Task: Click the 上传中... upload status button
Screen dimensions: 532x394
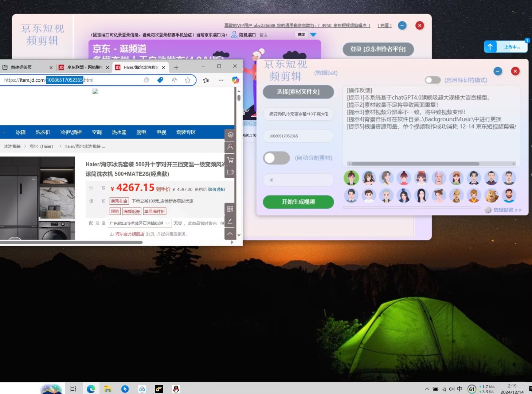Action: pos(512,47)
